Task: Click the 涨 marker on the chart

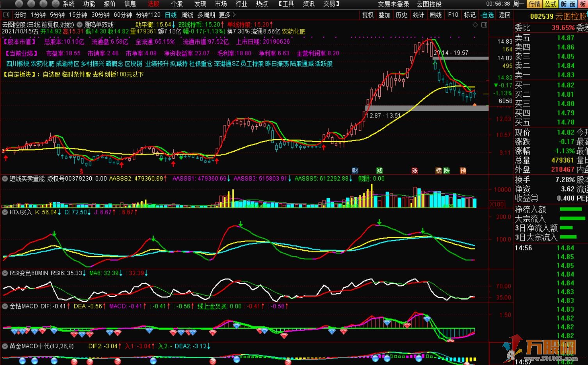Action: click(415, 170)
